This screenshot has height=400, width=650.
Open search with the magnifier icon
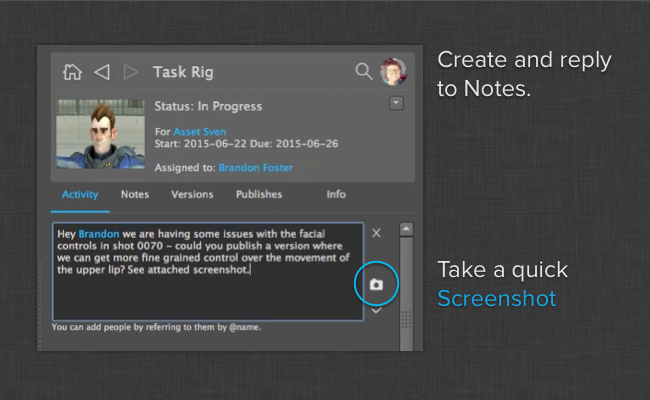[364, 72]
